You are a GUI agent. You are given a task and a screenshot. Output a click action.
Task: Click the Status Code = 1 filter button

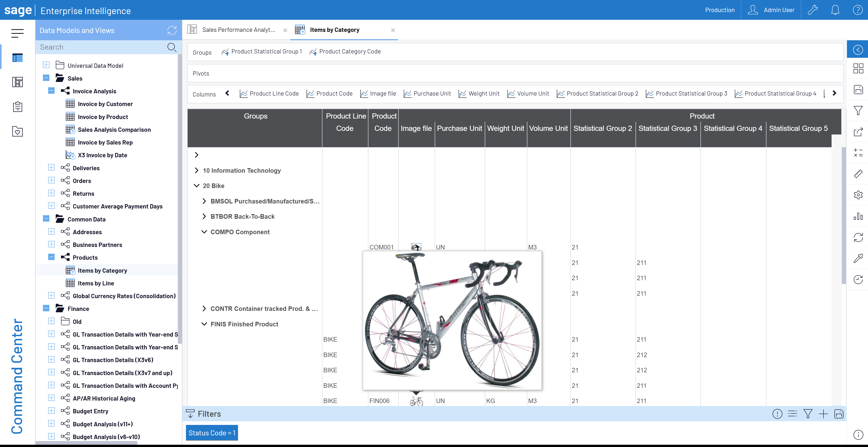point(212,433)
